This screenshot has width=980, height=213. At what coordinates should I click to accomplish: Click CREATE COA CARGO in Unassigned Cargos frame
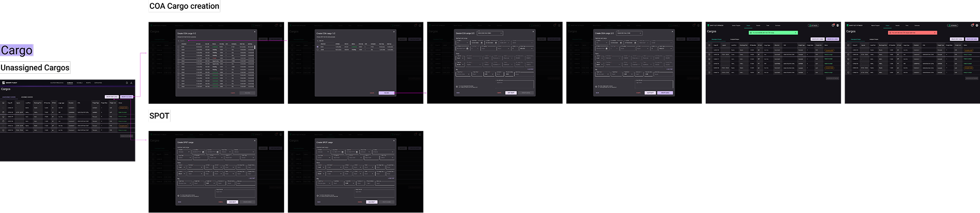tap(127, 97)
